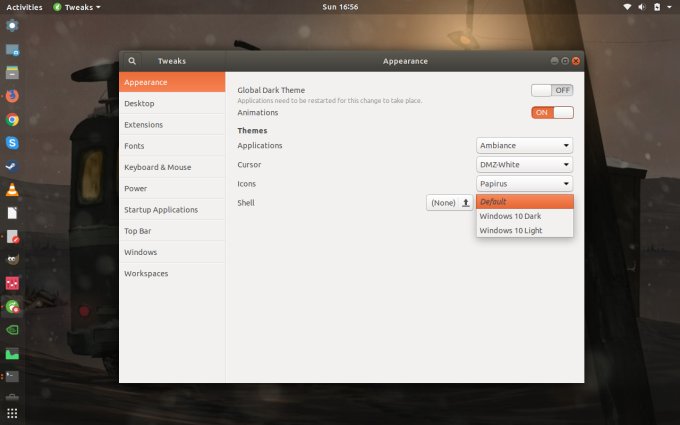Select Default shell theme option
Viewport: 680px width, 425px height.
[x=524, y=202]
